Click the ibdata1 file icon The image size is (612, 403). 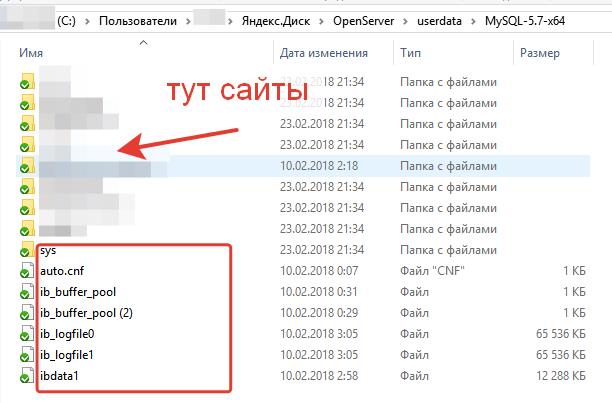[x=27, y=375]
